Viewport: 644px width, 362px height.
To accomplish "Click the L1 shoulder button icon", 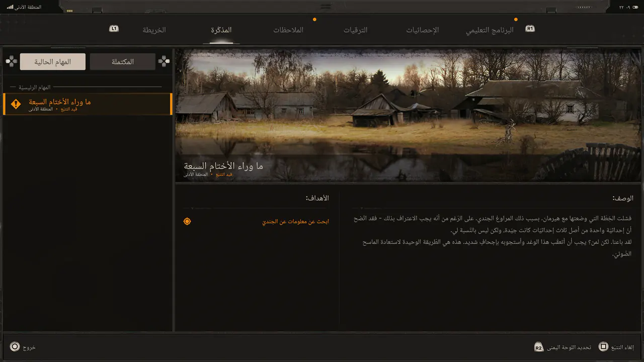I will pos(114,29).
